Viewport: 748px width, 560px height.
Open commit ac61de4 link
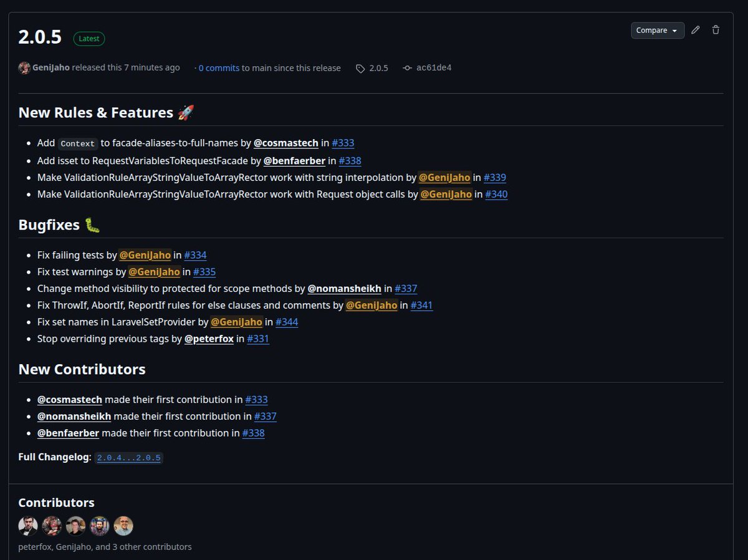434,67
